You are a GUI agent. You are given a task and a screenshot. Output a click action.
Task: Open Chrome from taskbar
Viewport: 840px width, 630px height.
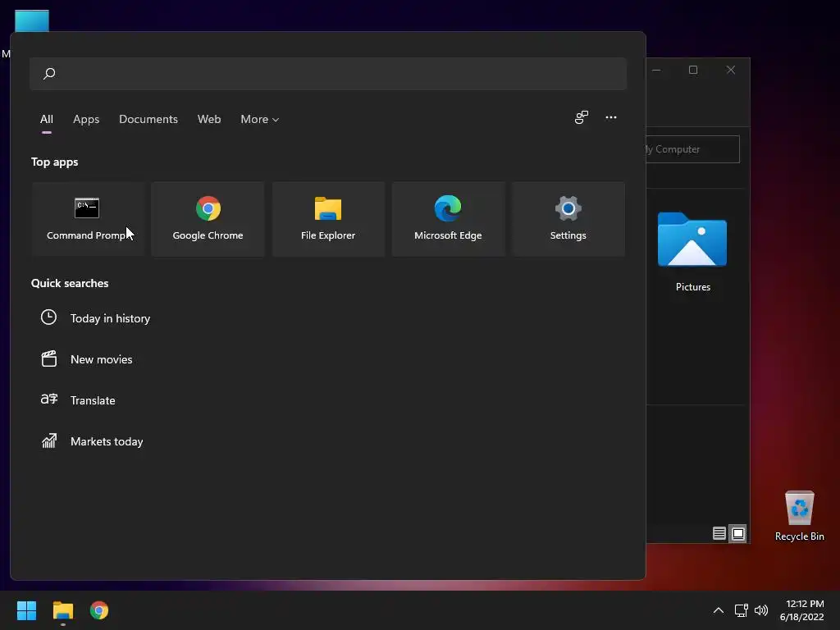99,610
